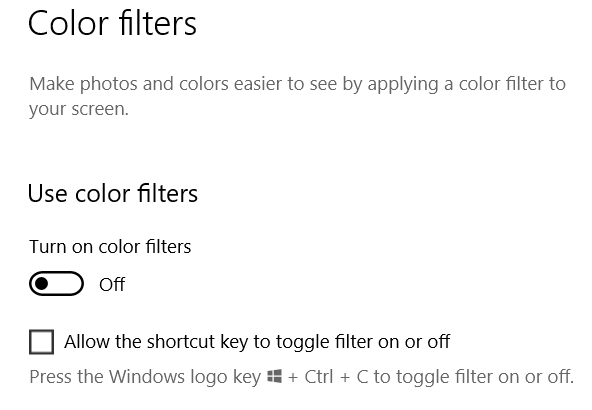The height and width of the screenshot is (410, 592).
Task: Click 'to toggle filter on or off.' hint ending
Action: pos(474,377)
